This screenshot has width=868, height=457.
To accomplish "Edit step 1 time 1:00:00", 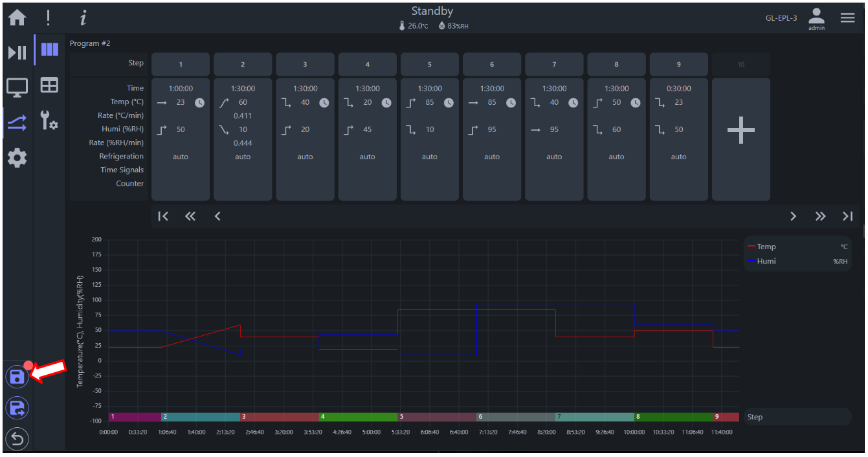I will 181,89.
